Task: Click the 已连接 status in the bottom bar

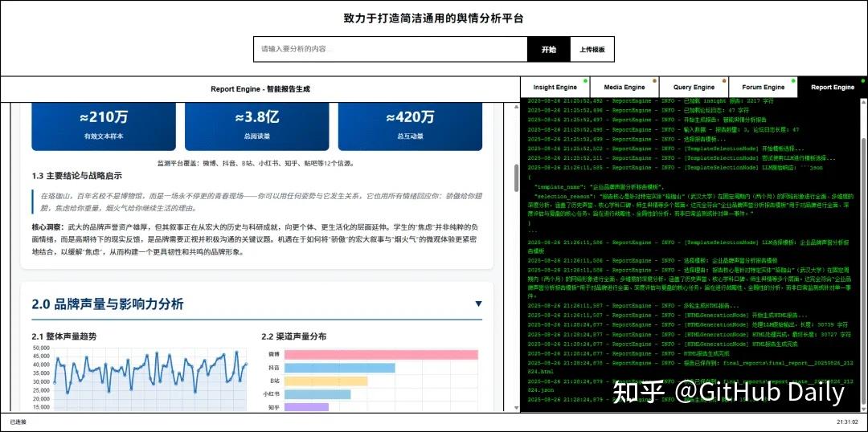Action: point(18,422)
